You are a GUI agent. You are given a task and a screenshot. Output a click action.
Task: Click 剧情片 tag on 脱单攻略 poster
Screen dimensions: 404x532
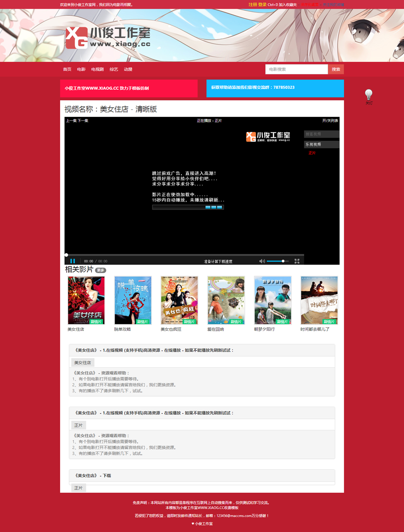point(143,321)
